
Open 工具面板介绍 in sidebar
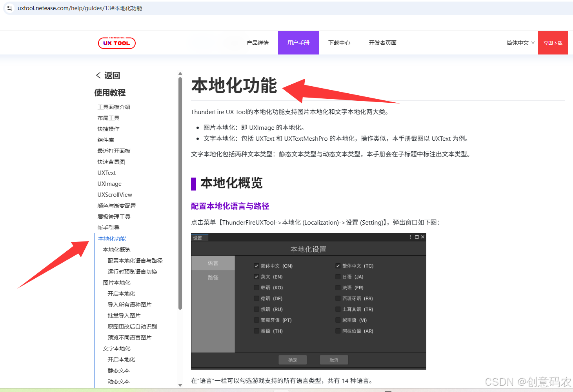coord(114,107)
